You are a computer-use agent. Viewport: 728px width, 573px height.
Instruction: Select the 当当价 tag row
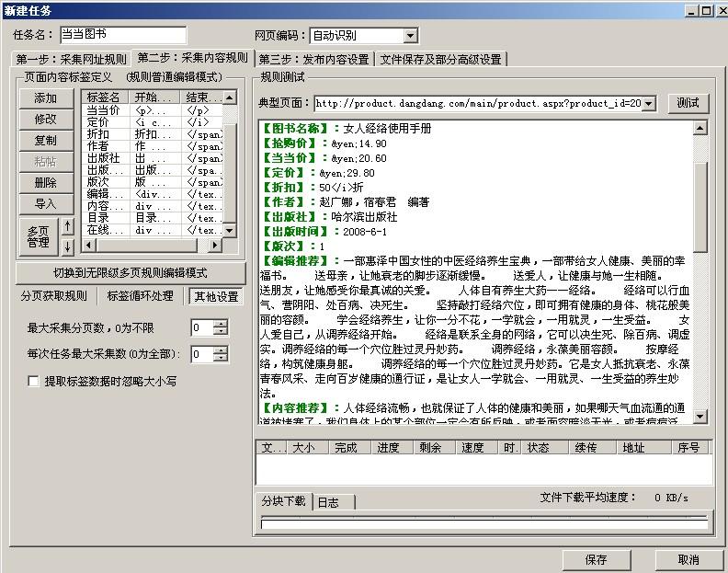154,110
